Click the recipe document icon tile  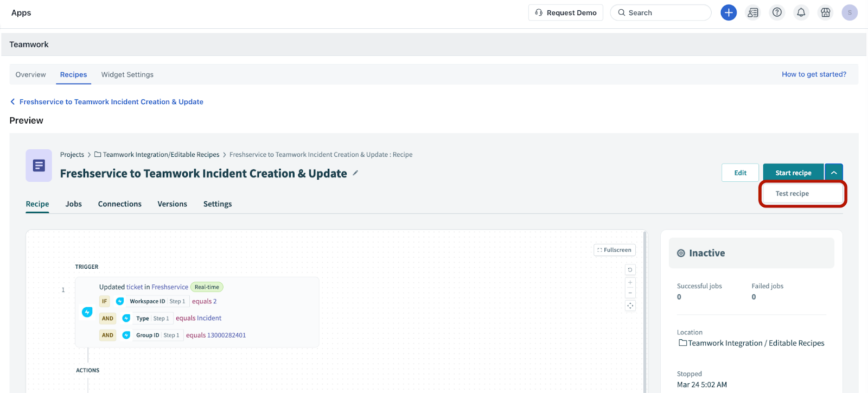coord(39,166)
